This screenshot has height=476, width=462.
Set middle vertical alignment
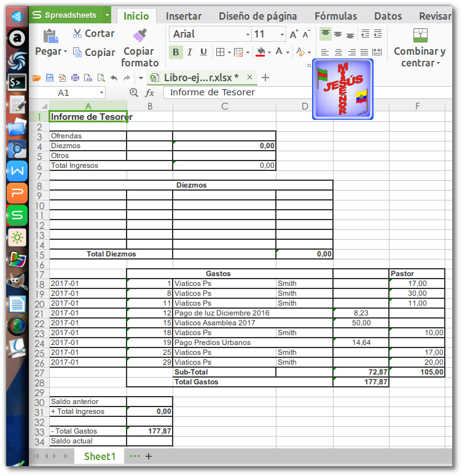338,34
